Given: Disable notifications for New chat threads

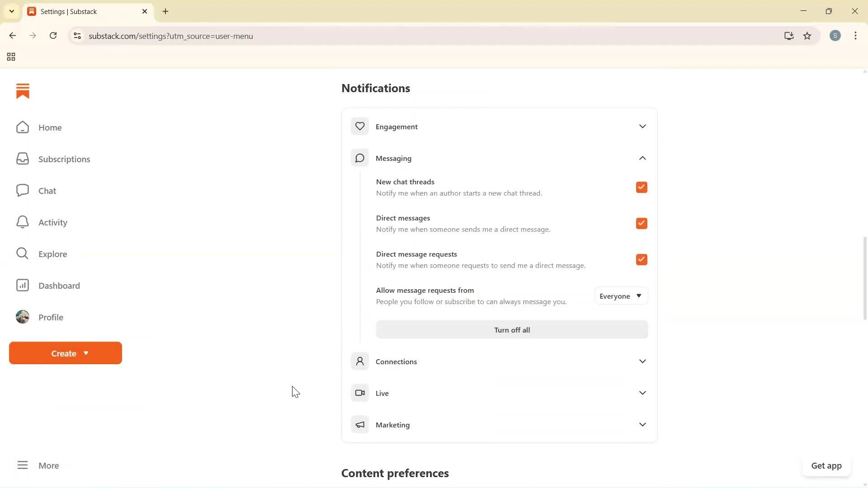Looking at the screenshot, I should pos(642,187).
